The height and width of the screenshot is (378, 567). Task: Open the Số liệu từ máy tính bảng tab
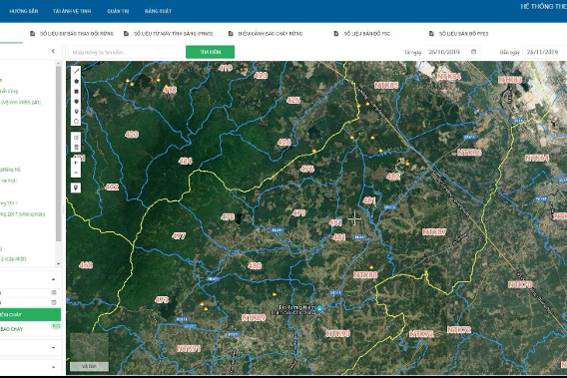tap(169, 34)
